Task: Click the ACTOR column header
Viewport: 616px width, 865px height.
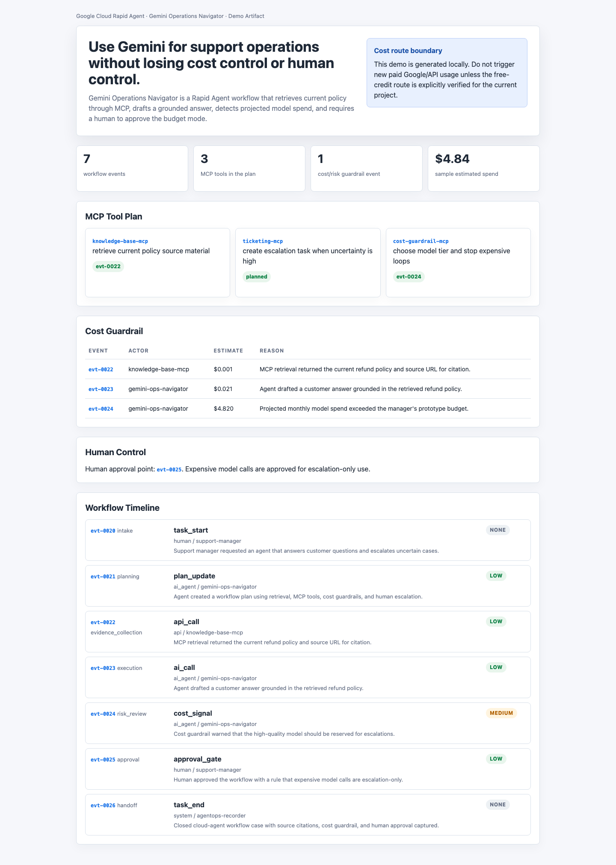Action: [x=139, y=351]
